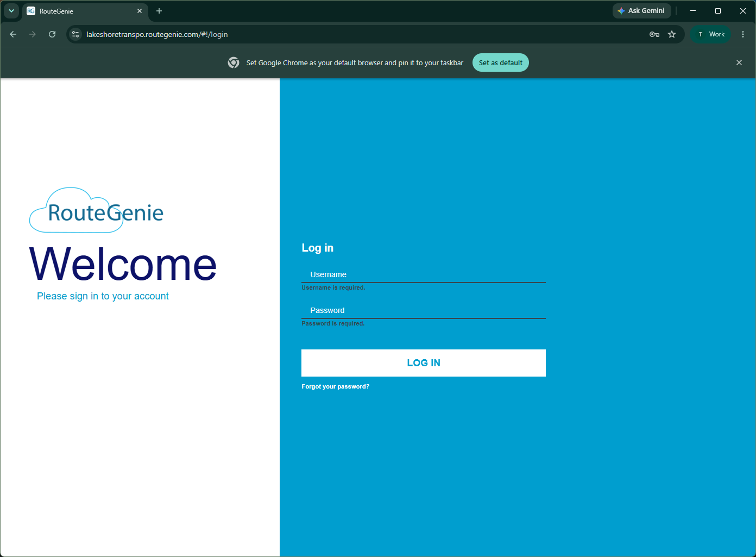Click 'Username is required.' error message
This screenshot has width=756, height=557.
point(333,287)
